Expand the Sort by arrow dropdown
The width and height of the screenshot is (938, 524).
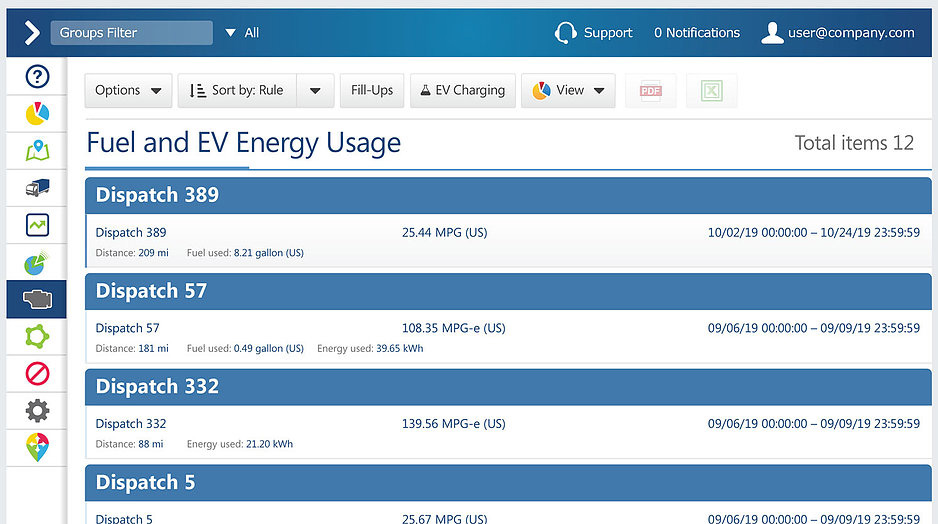click(315, 91)
